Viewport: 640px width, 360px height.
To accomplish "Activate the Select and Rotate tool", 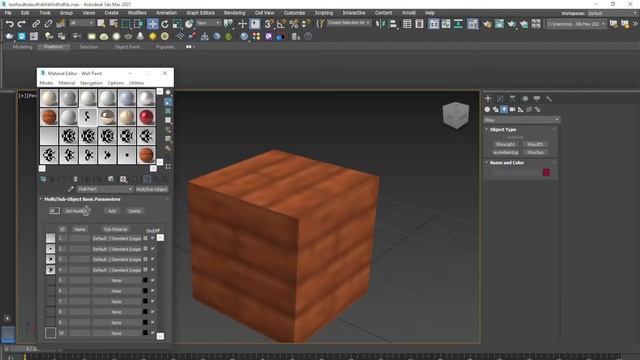I will (x=165, y=24).
